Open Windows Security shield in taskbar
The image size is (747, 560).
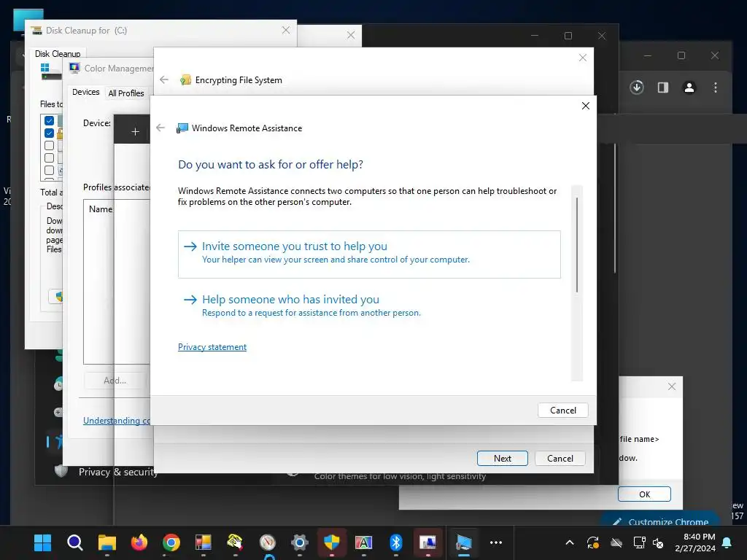coord(332,542)
